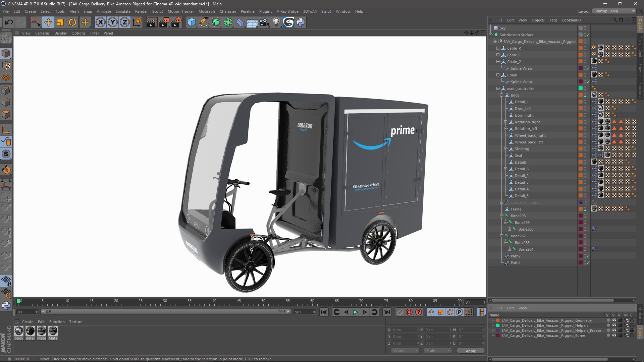
Task: Click Geometry layer orange color swatch
Action: pos(498,320)
